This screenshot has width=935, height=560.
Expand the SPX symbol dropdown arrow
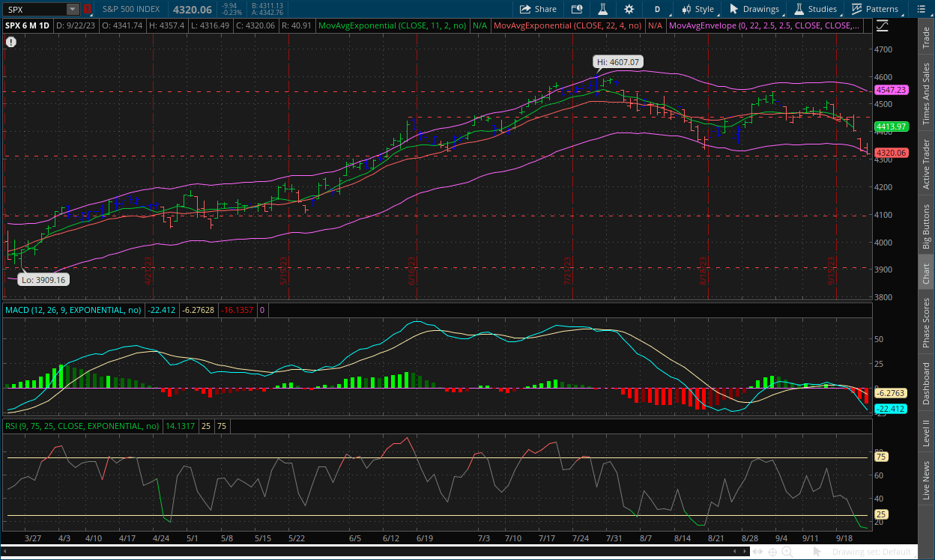[72, 9]
